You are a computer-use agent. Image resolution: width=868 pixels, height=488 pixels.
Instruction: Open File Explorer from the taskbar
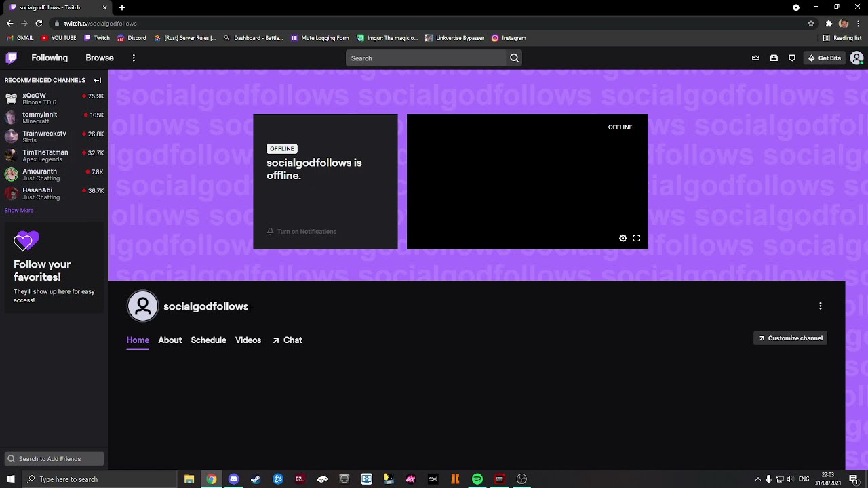tap(189, 479)
